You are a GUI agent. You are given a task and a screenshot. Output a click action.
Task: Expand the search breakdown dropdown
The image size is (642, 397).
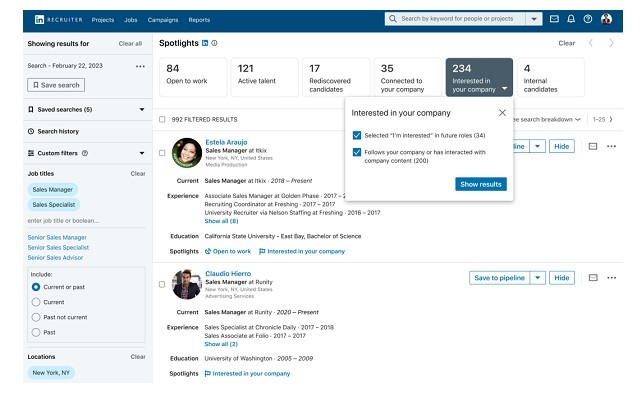point(547,120)
